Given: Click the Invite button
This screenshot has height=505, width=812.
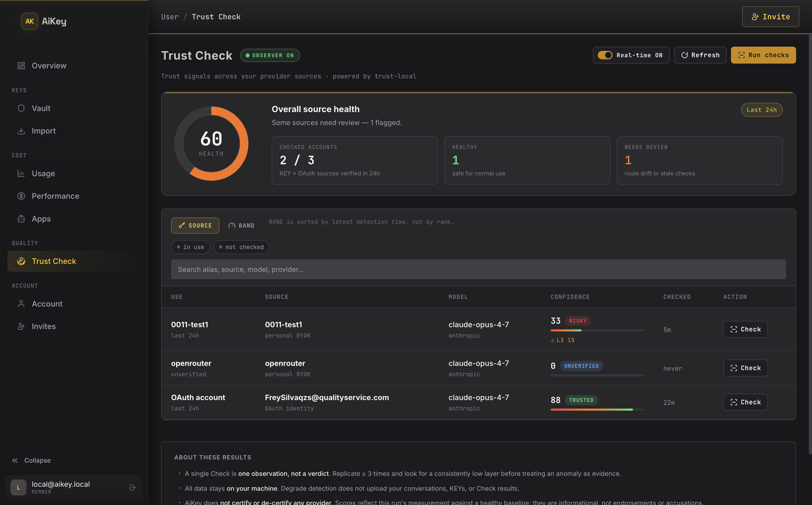Looking at the screenshot, I should (x=770, y=17).
